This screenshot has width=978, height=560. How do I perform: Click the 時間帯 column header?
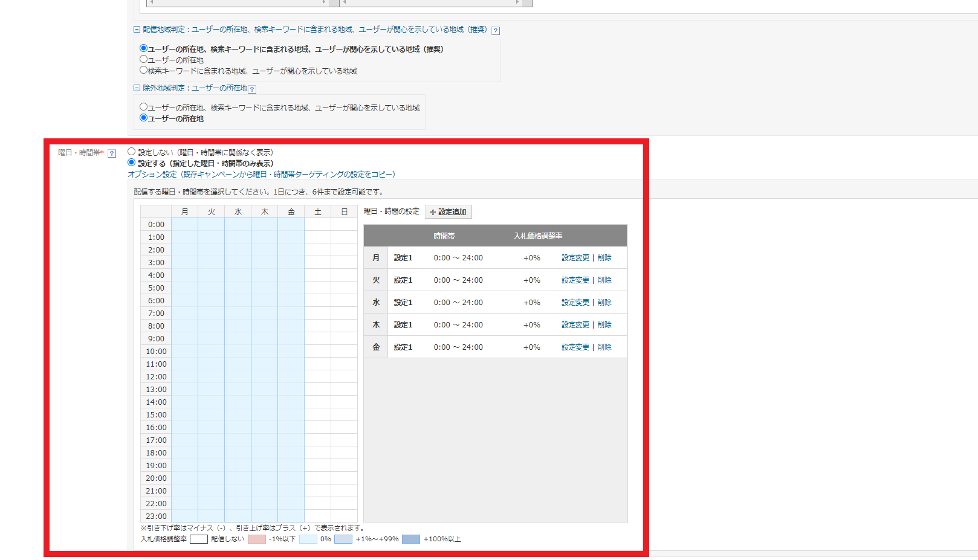pos(444,236)
